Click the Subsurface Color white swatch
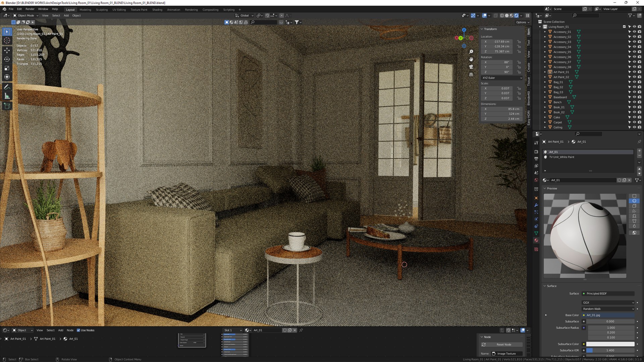 610,344
